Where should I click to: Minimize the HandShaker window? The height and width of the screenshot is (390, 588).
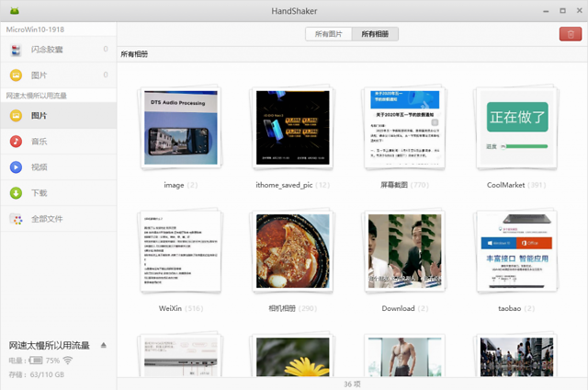click(546, 11)
